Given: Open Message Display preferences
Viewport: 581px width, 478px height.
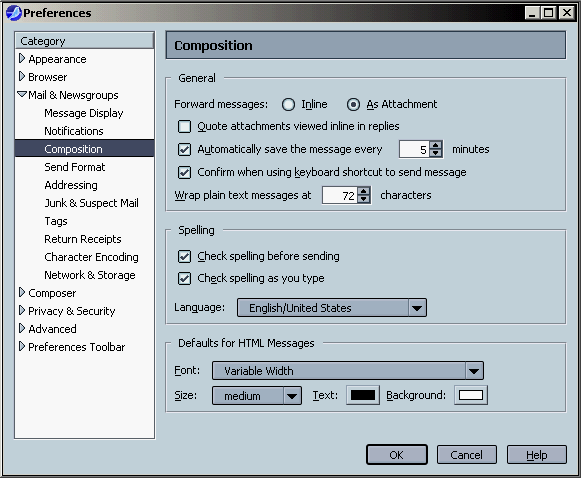Looking at the screenshot, I should [84, 113].
